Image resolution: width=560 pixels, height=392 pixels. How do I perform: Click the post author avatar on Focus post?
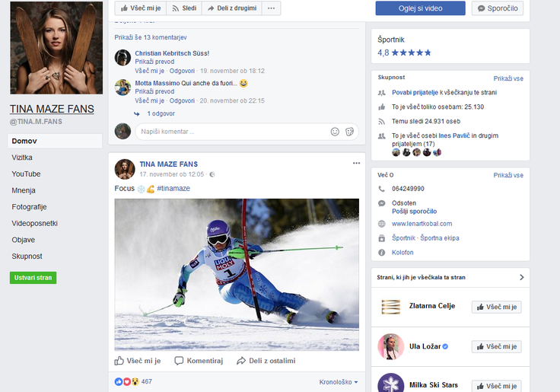(x=125, y=170)
